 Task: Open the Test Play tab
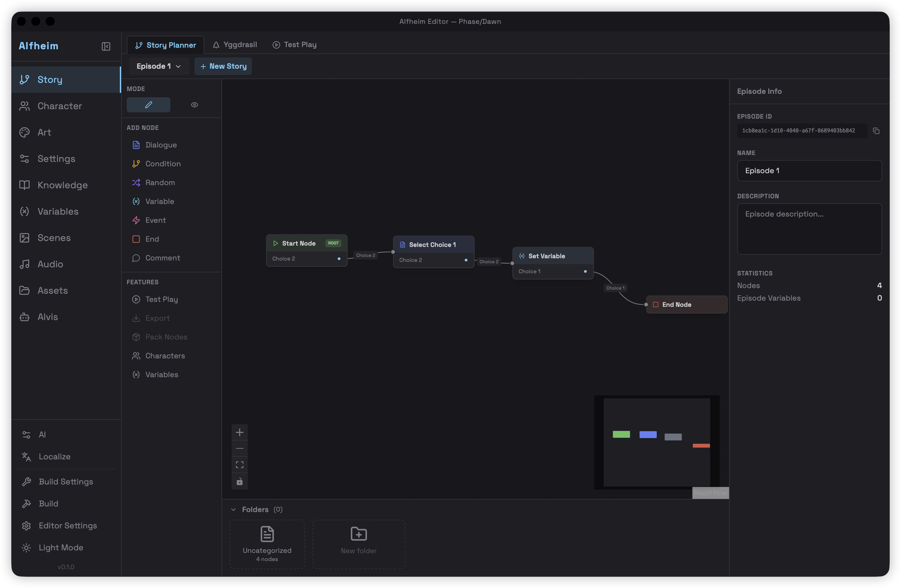pyautogui.click(x=295, y=45)
